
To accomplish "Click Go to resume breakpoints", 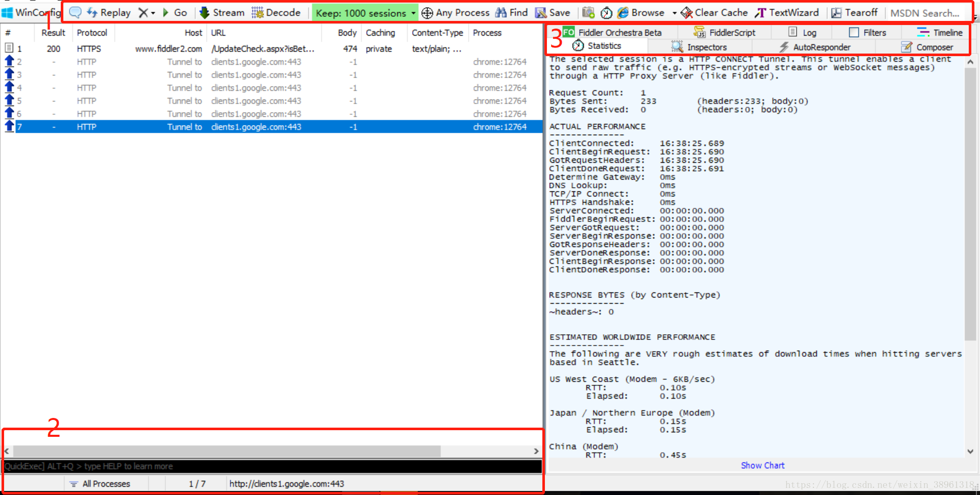I will coord(175,12).
